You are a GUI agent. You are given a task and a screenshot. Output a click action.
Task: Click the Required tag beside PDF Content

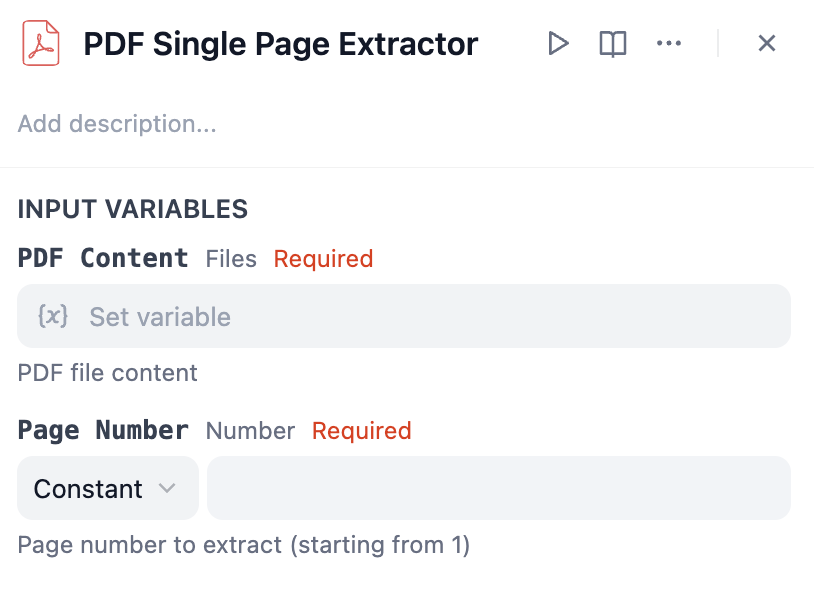(x=323, y=259)
